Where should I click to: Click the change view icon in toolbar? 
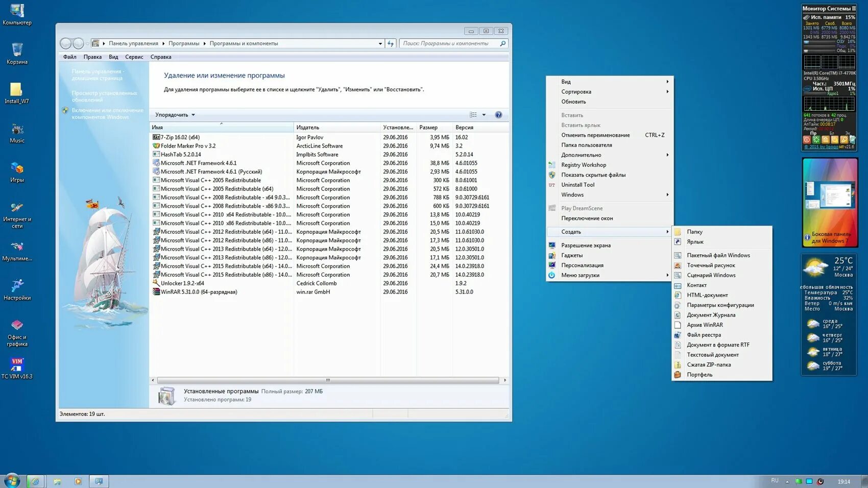473,115
